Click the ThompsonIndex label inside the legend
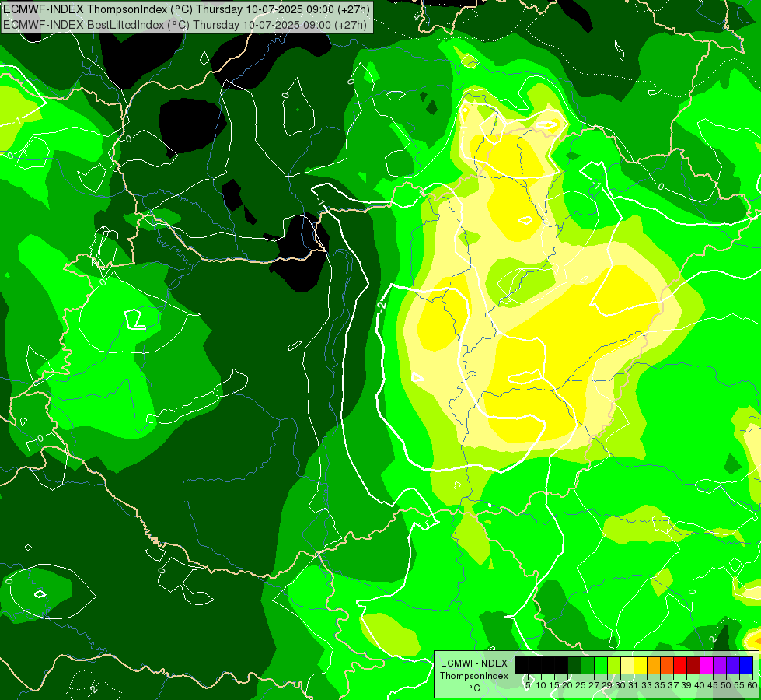761x700 pixels. (474, 676)
